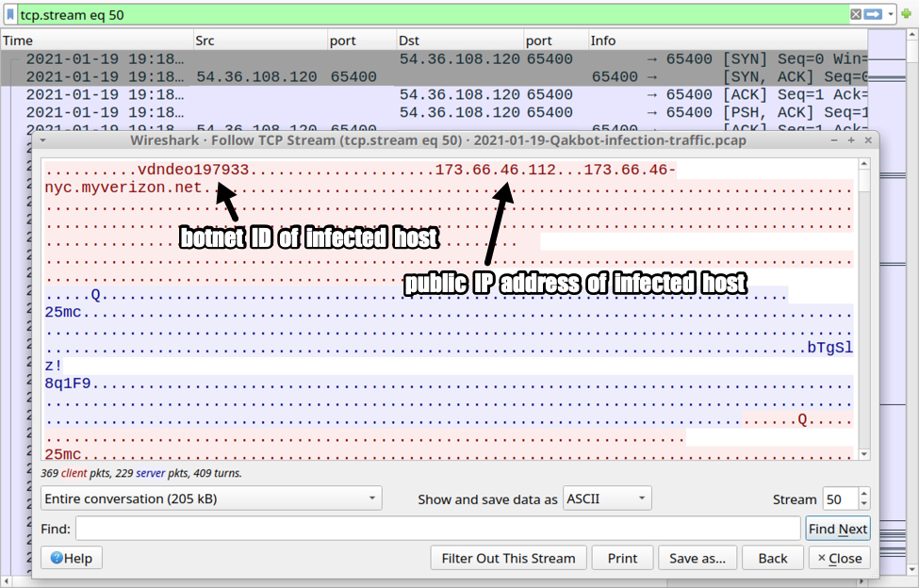Focus the Find text field
This screenshot has height=588, width=919.
[x=438, y=529]
